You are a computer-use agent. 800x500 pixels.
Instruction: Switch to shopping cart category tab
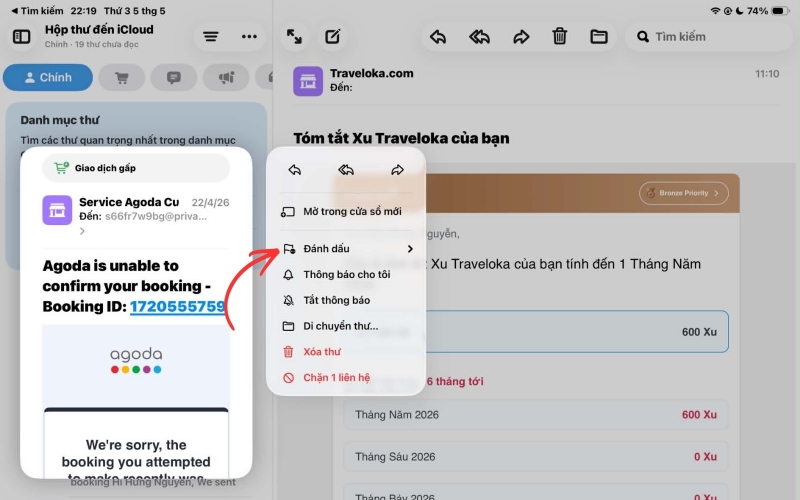[x=122, y=78]
